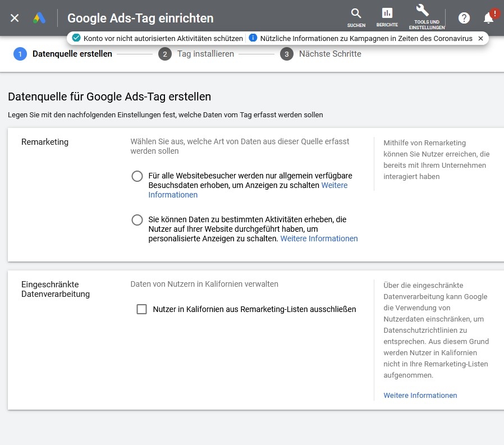
Task: Close the Google Ads tag setup dialog
Action: tap(15, 18)
